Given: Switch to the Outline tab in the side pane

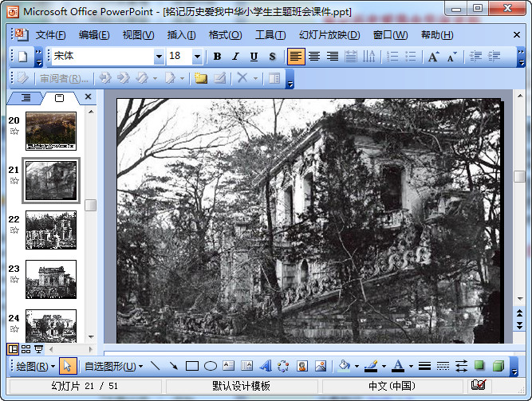Looking at the screenshot, I should coord(26,97).
